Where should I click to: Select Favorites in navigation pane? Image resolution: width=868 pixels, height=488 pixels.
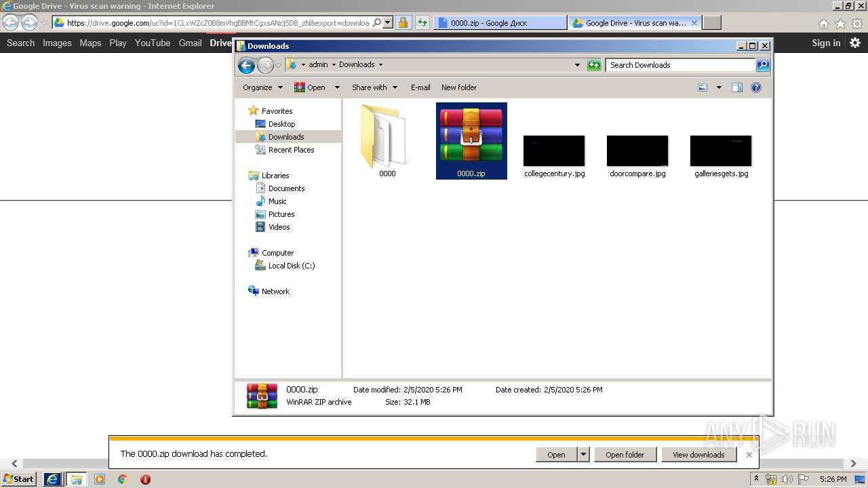(x=277, y=111)
